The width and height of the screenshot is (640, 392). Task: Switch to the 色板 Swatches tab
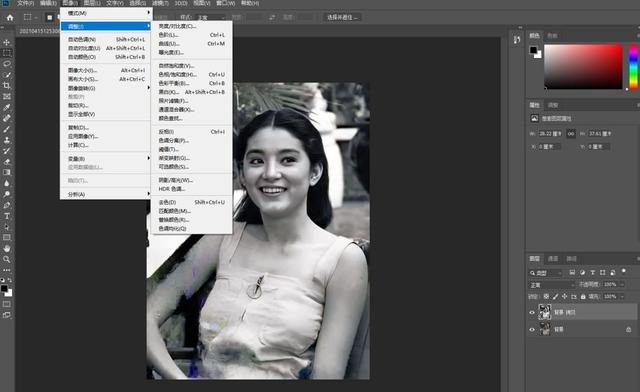pyautogui.click(x=552, y=36)
